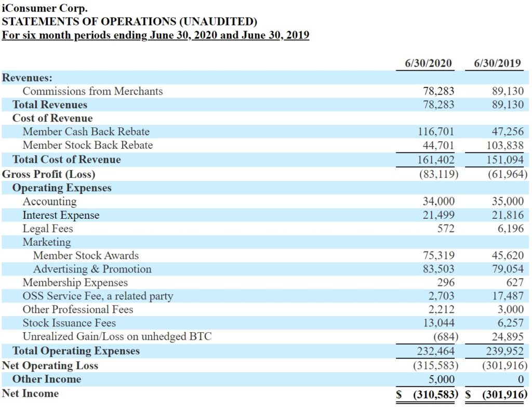
Task: Select the STATEMENTS OF OPERATIONS (UNAUDITED) heading
Action: point(129,21)
